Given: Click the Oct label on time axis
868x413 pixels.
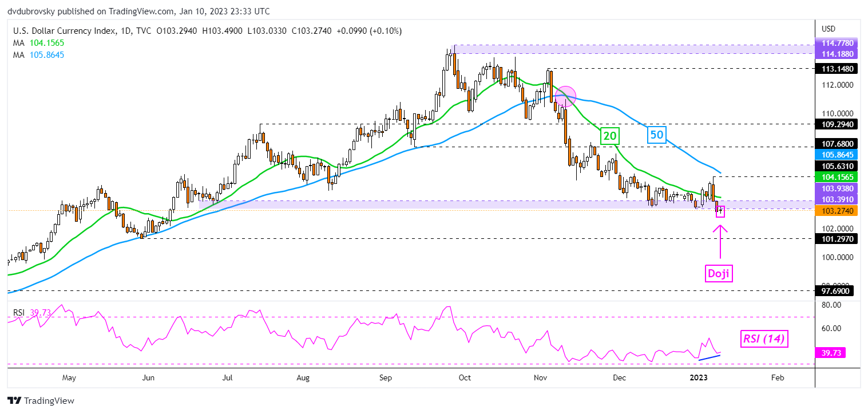Looking at the screenshot, I should coord(465,377).
